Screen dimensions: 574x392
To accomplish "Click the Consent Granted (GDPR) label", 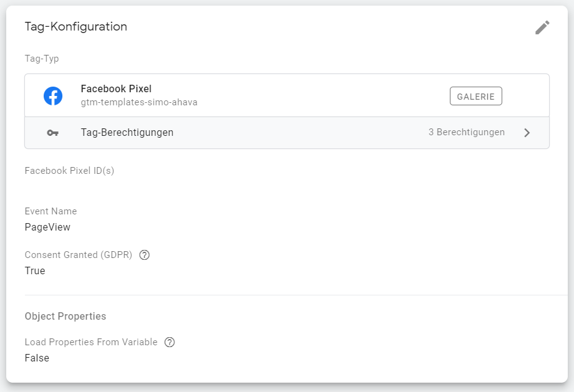I will click(x=79, y=255).
